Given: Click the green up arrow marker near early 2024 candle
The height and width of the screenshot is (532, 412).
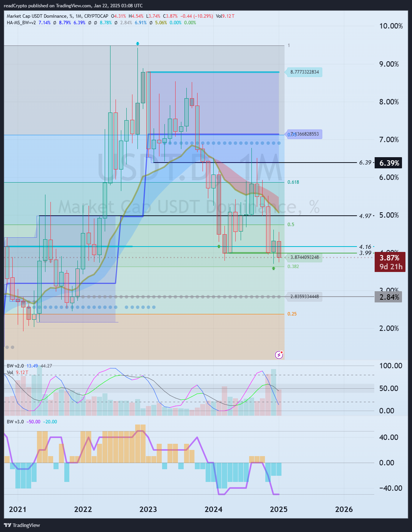Looking at the screenshot, I should point(219,246).
